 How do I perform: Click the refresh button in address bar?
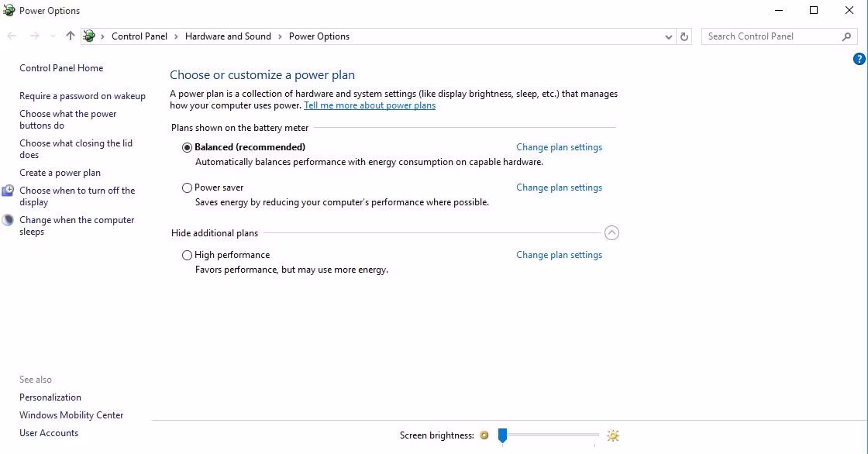(x=684, y=36)
